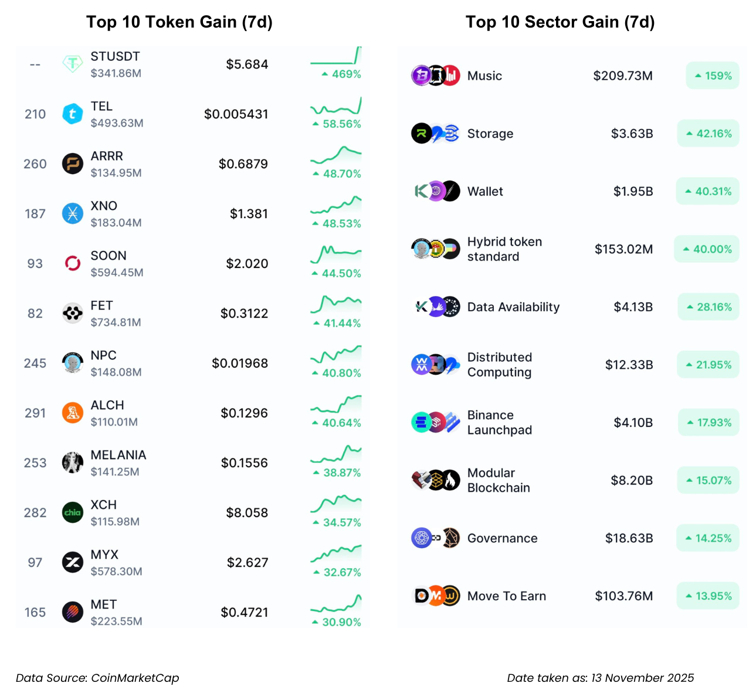The width and height of the screenshot is (756, 700).
Task: Select the ARRR coin icon
Action: coord(73,164)
